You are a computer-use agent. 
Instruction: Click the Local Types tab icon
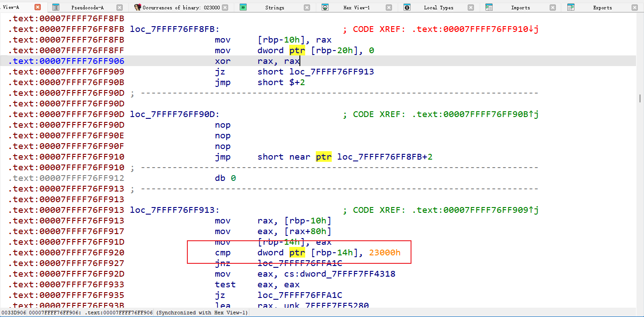(407, 8)
